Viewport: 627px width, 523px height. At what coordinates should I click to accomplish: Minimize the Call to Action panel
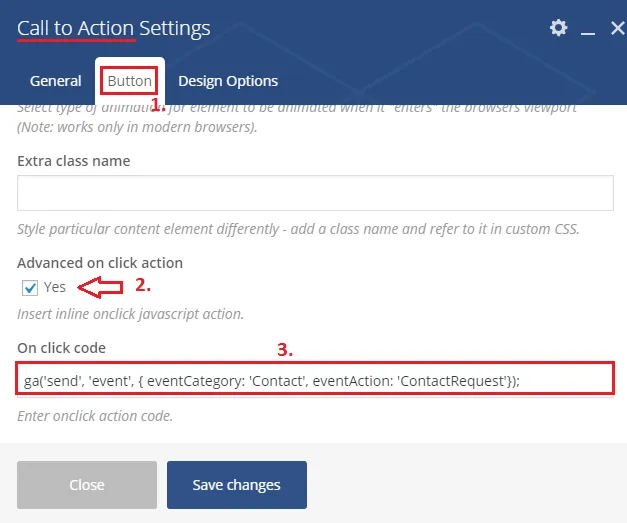coord(588,30)
